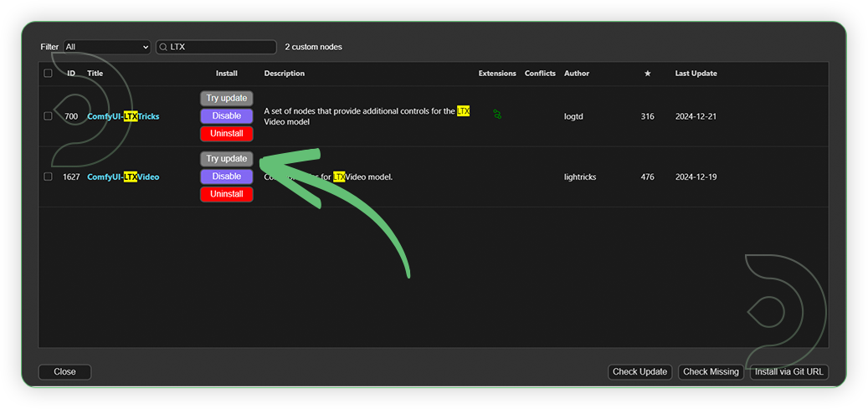Image resolution: width=868 pixels, height=409 pixels.
Task: Select the date 2024-12-19
Action: pos(696,177)
